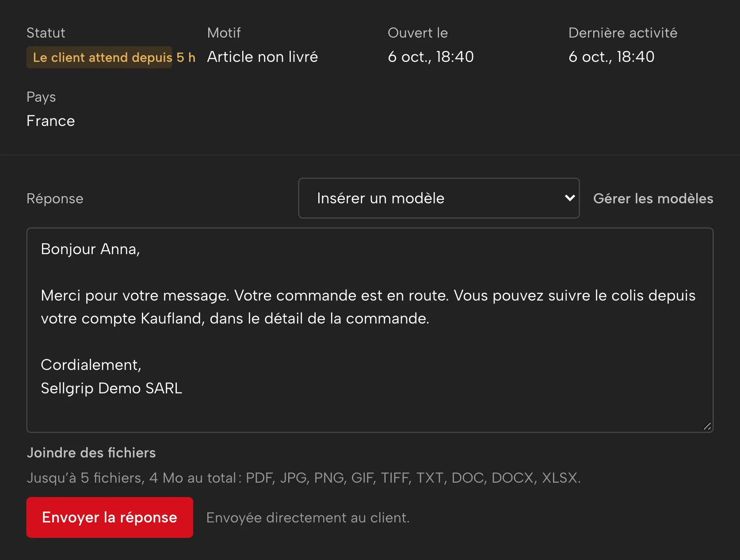Click the "6 oct., 18:40" under "Ouvert le"
Screen dimensions: 740x560
click(x=431, y=57)
